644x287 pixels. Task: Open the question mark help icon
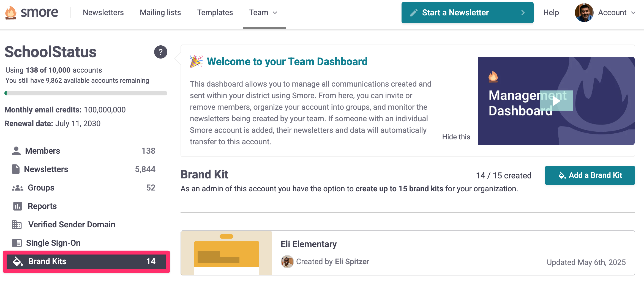tap(161, 52)
